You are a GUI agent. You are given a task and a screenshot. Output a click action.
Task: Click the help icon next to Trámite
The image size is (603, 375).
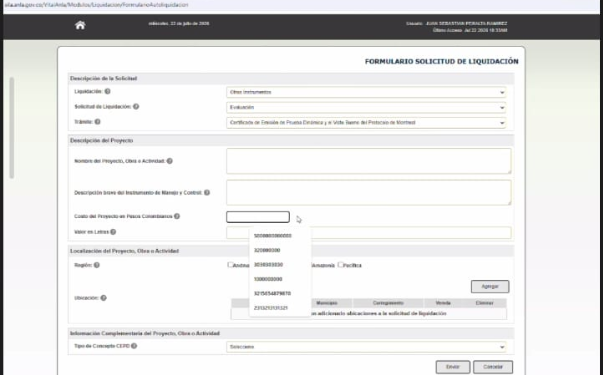(x=97, y=122)
